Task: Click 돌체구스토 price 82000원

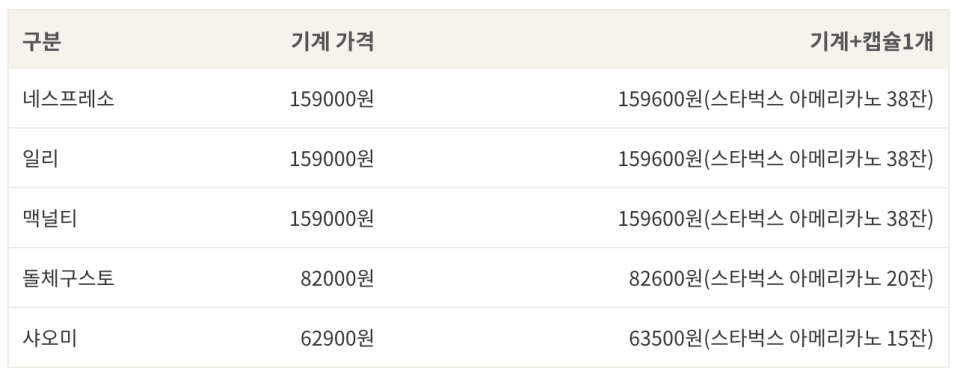Action: point(337,278)
